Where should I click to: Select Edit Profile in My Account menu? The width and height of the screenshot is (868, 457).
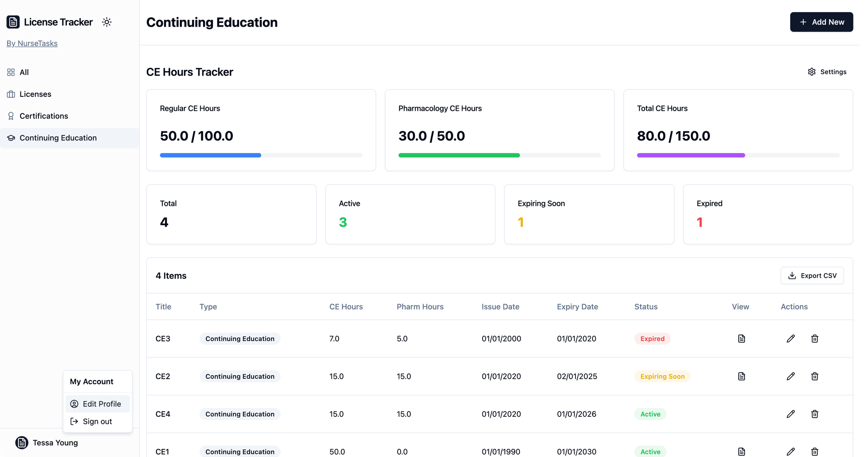tap(97, 404)
